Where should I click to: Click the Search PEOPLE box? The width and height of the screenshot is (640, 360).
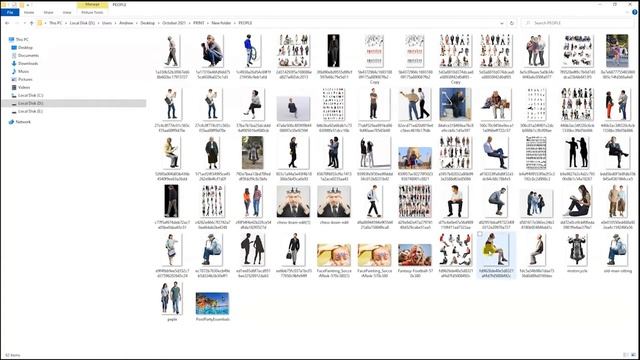tap(578, 23)
